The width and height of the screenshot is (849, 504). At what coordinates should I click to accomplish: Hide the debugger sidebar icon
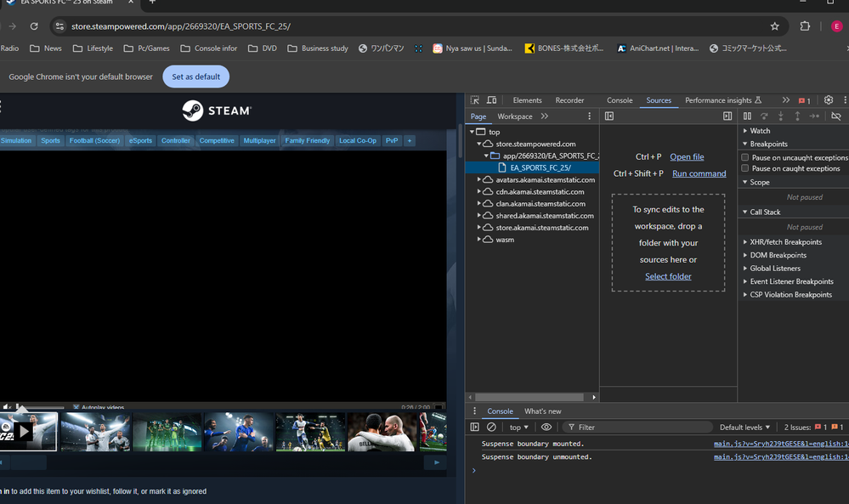[727, 116]
